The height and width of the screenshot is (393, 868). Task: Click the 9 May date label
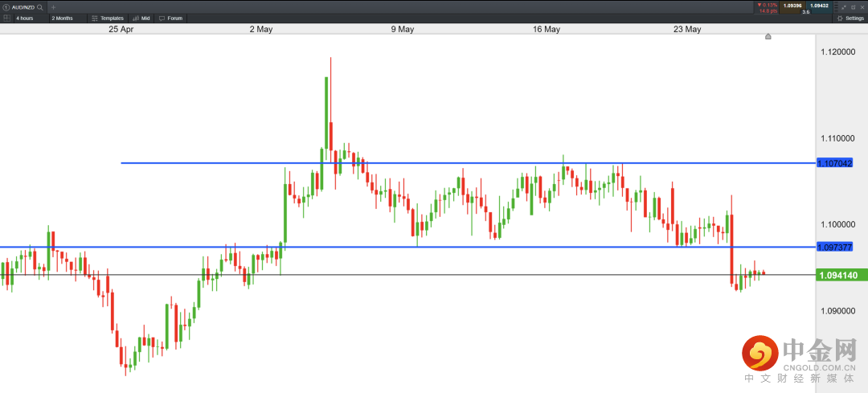coord(403,30)
